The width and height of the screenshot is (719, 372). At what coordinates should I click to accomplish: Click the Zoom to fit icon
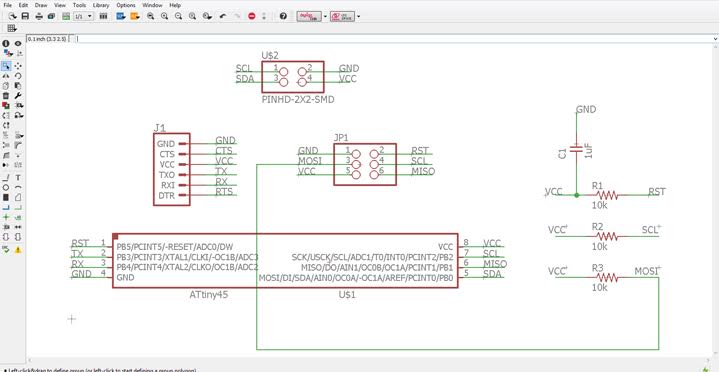coord(150,16)
